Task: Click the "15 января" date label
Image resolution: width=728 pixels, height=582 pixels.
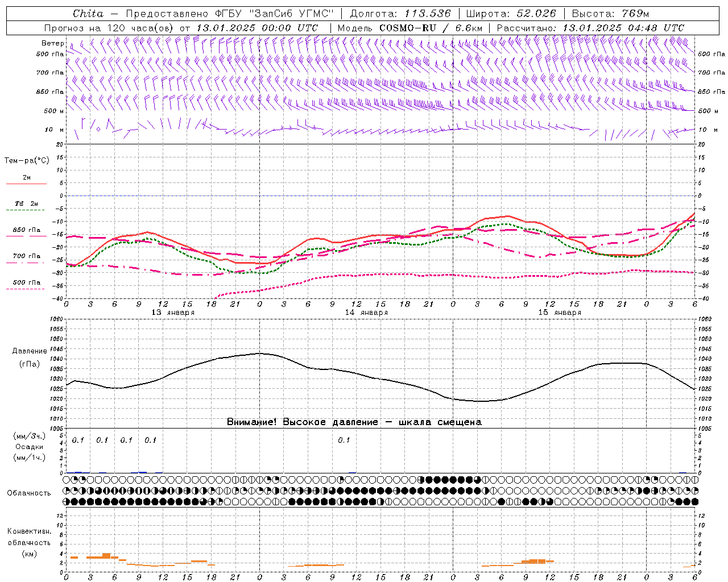Action: 560,313
